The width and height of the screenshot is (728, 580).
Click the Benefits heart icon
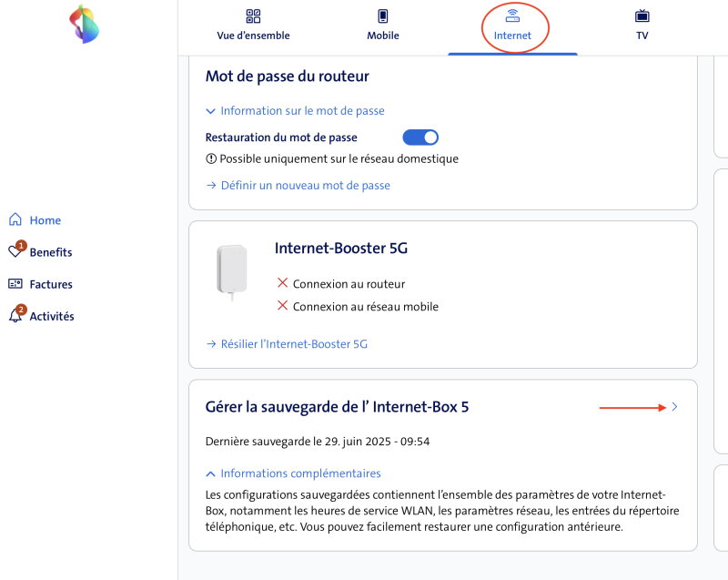pos(15,252)
